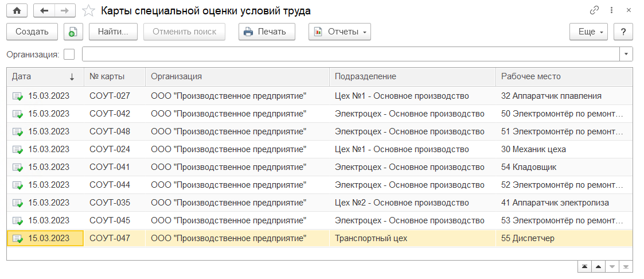Navigate back with the left arrow
The image size is (644, 279).
pos(44,10)
